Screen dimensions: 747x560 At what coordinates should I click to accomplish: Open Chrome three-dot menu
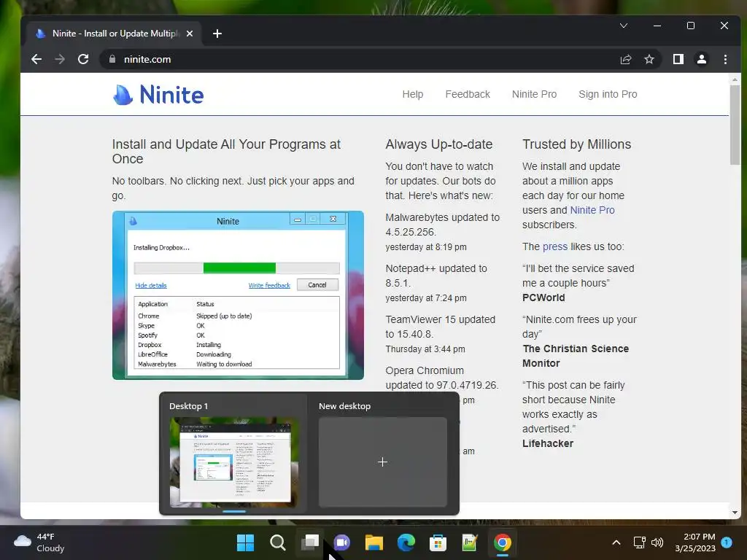tap(725, 59)
